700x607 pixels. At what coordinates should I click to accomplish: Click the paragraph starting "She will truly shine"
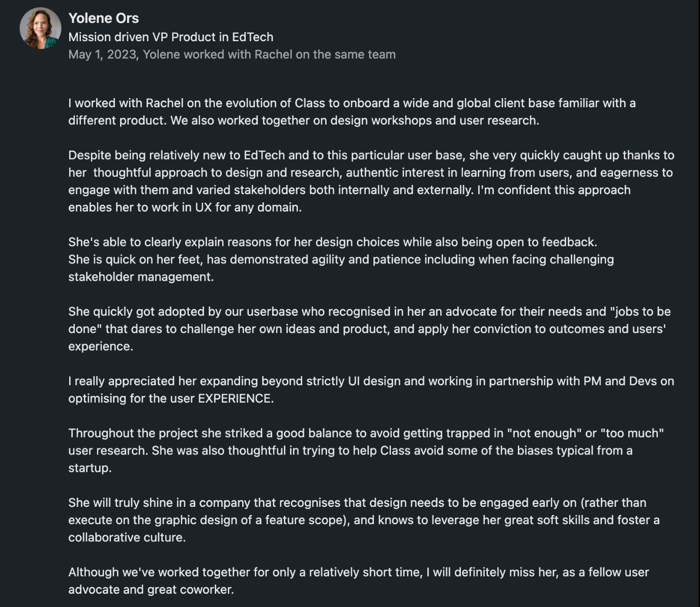click(x=363, y=520)
